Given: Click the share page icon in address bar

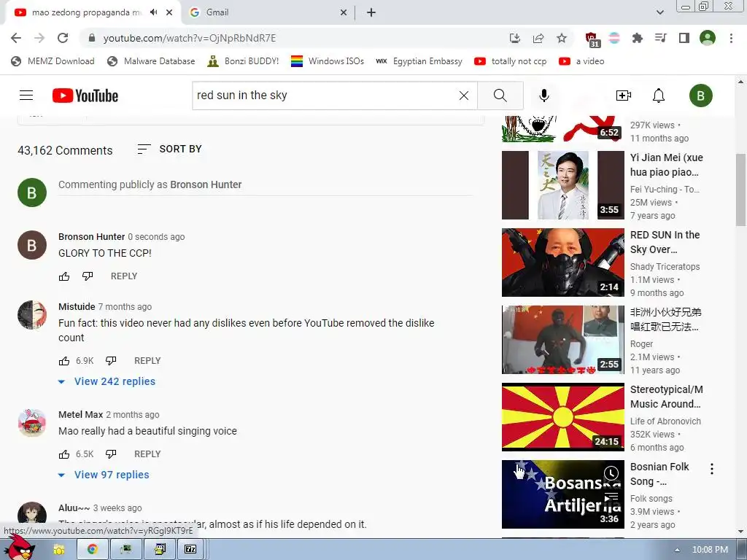Looking at the screenshot, I should point(538,38).
